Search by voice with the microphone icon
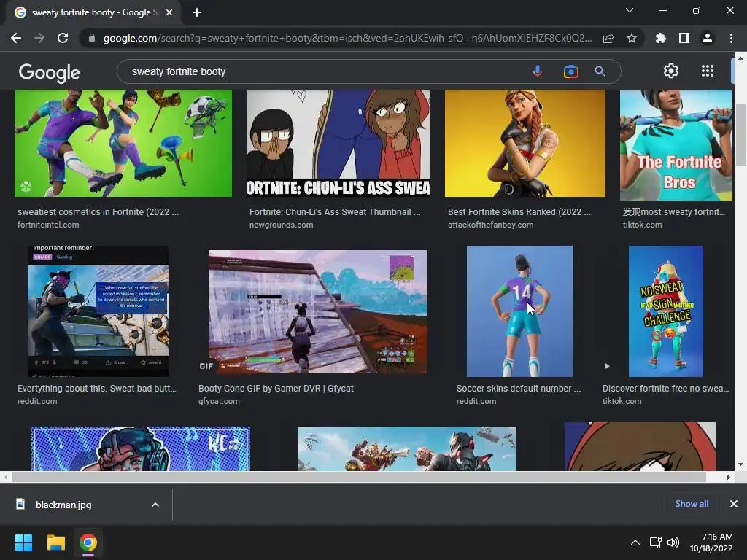Viewport: 747px width, 560px height. [538, 71]
